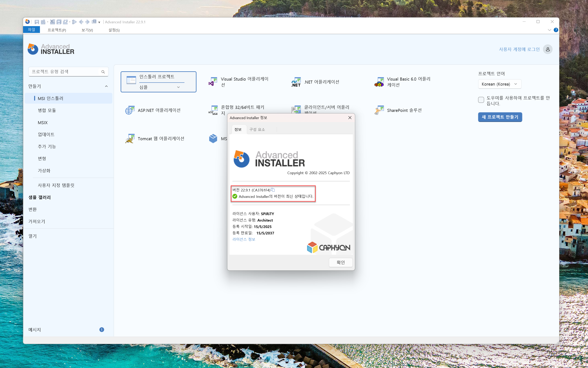The image size is (588, 368).
Task: Click the blue help question mark icon
Action: 556,30
